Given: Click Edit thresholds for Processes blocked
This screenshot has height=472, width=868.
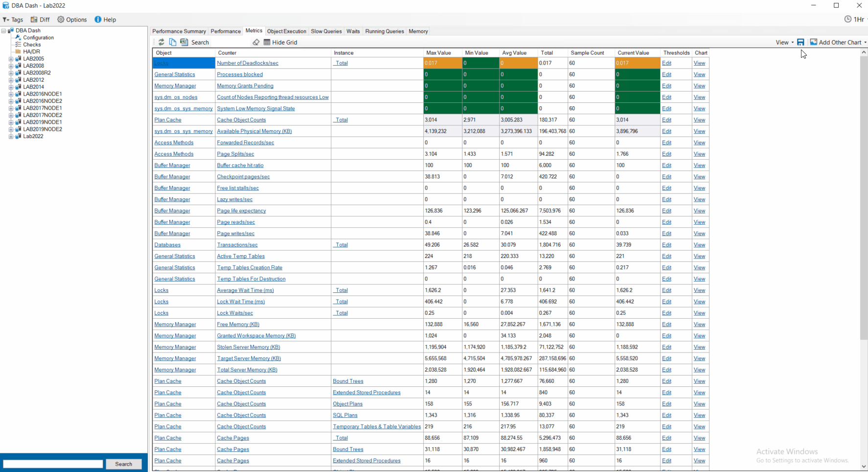Looking at the screenshot, I should (666, 74).
